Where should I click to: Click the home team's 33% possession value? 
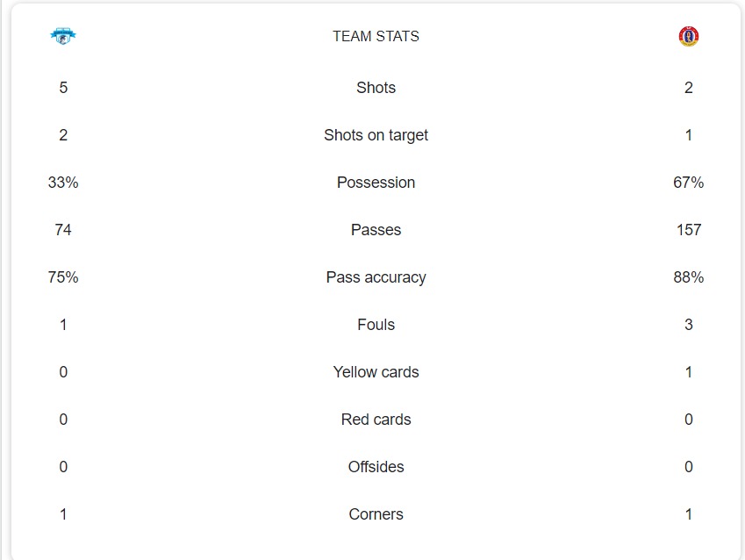point(63,183)
